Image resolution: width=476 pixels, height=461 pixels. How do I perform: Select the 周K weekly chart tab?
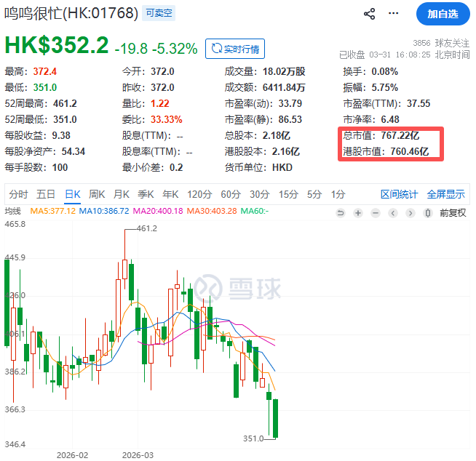coord(97,194)
